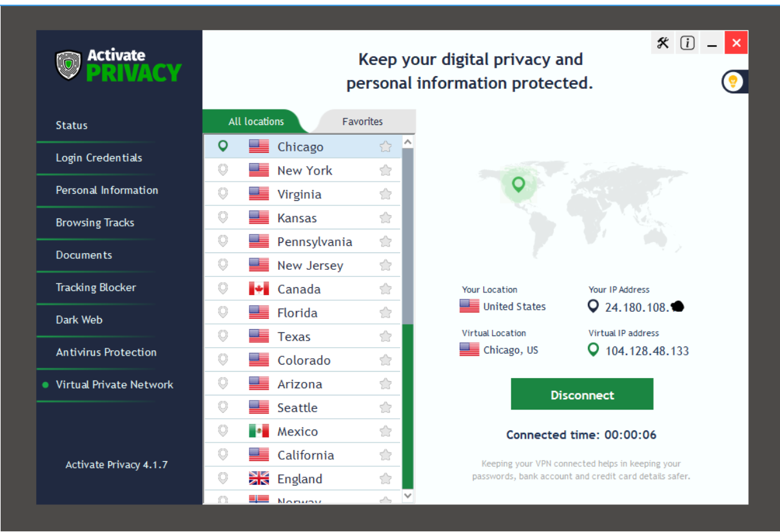
Task: Click the scroll down arrow of location list
Action: coord(407,496)
